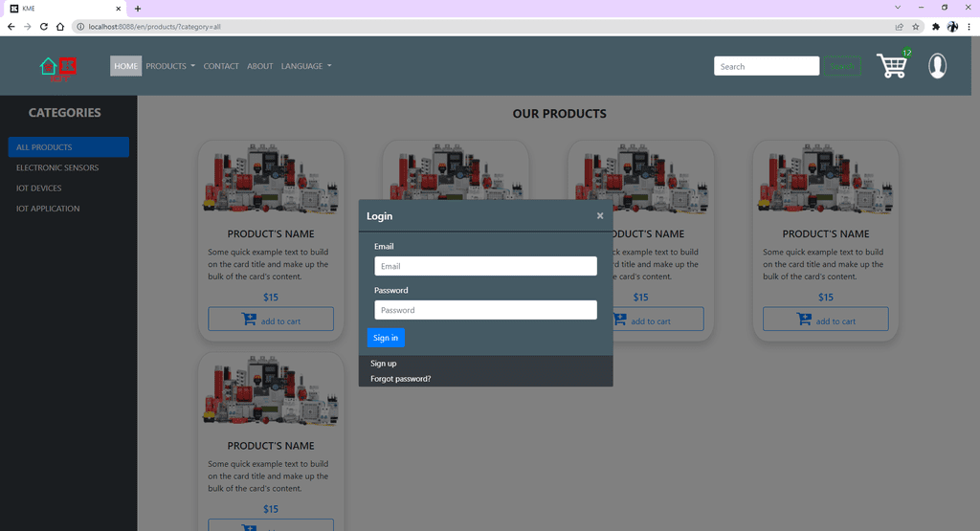Screen dimensions: 980x531
Task: Open the share page icon
Action: (x=899, y=26)
